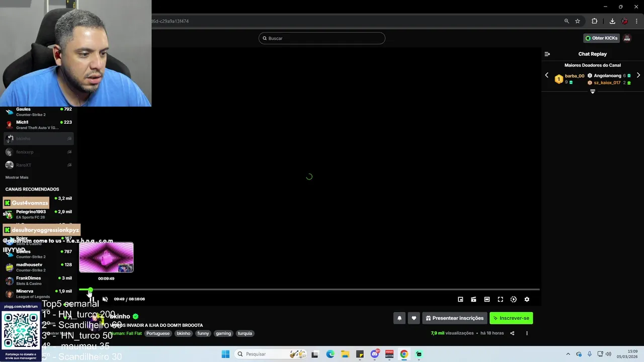The image size is (644, 362).
Task: Select the bkinho tag
Action: click(184, 333)
